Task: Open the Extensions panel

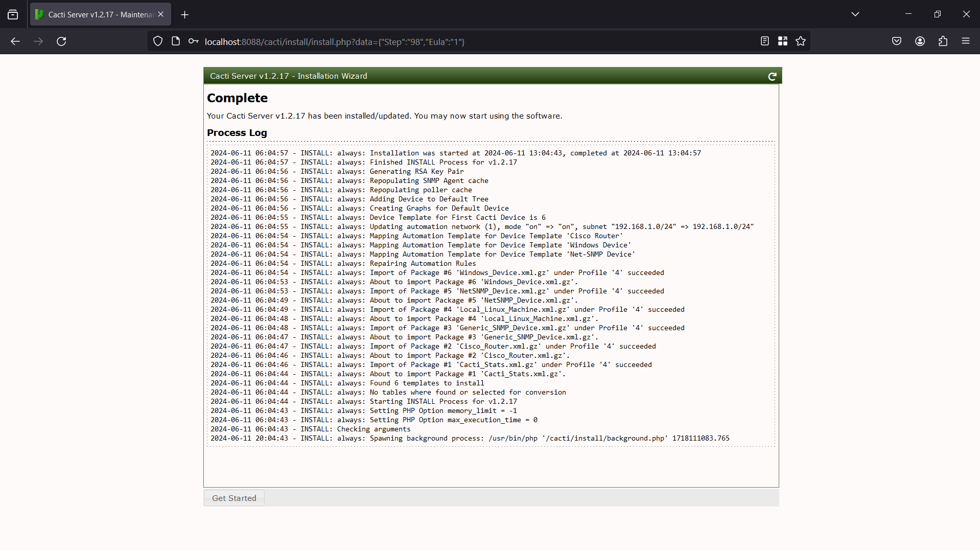Action: pyautogui.click(x=943, y=41)
